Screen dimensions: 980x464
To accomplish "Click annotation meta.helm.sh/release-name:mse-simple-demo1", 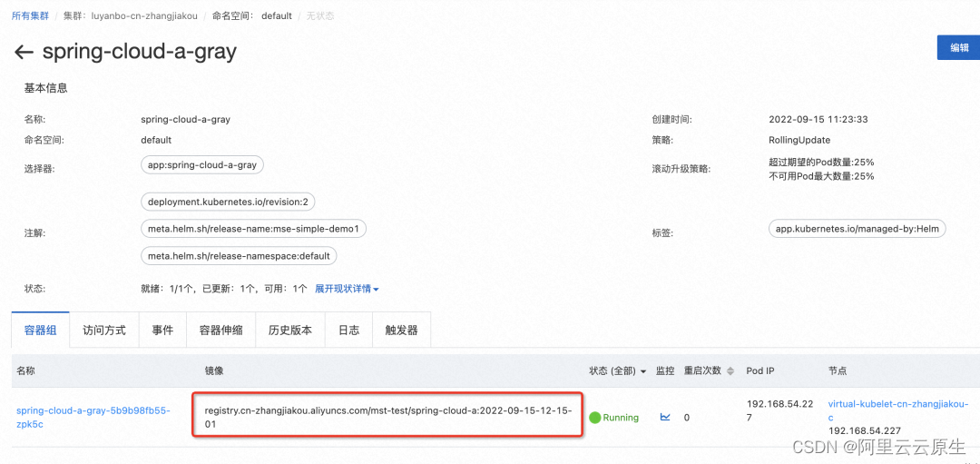I will click(x=253, y=229).
